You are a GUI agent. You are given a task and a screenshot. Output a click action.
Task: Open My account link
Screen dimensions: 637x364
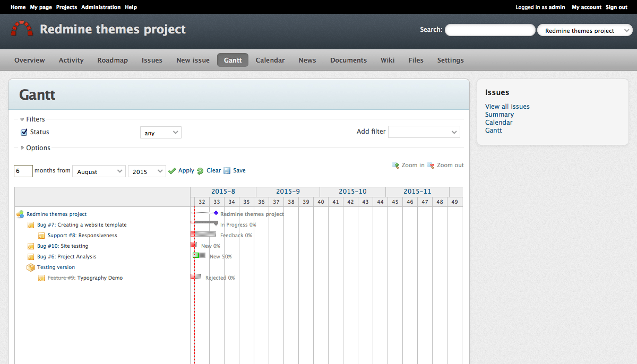pyautogui.click(x=587, y=7)
